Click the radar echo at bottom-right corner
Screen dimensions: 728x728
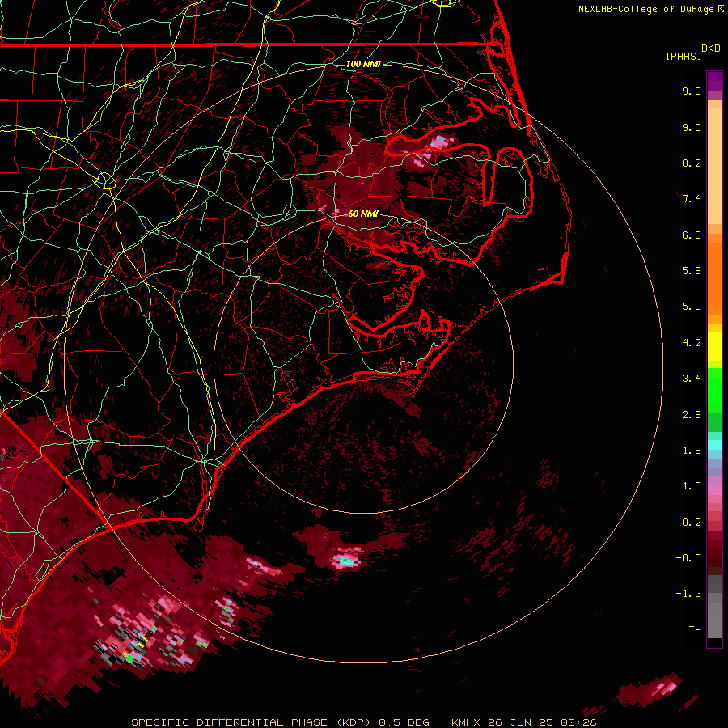point(650,692)
